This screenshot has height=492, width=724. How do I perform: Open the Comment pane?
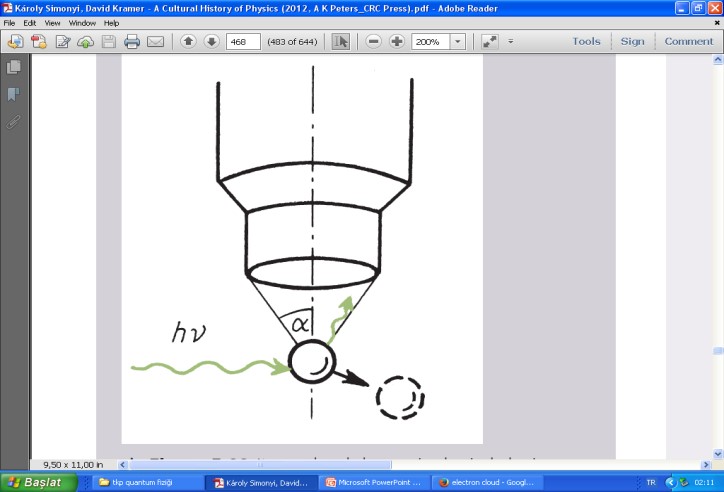pyautogui.click(x=689, y=42)
